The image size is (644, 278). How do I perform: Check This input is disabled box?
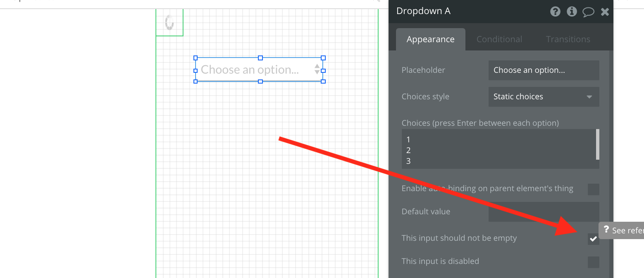click(x=594, y=262)
